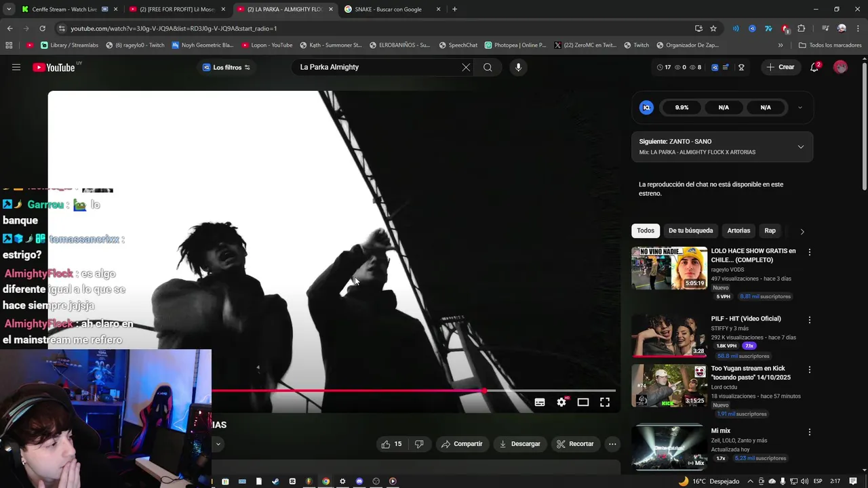The image size is (868, 488).
Task: Clear the search box with the X
Action: (x=466, y=67)
